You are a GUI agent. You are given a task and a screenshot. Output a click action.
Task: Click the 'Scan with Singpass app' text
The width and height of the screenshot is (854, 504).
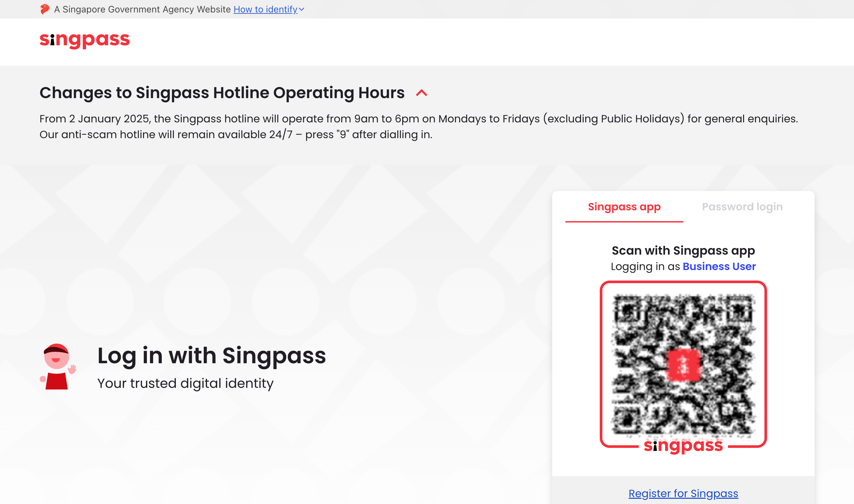coord(683,251)
